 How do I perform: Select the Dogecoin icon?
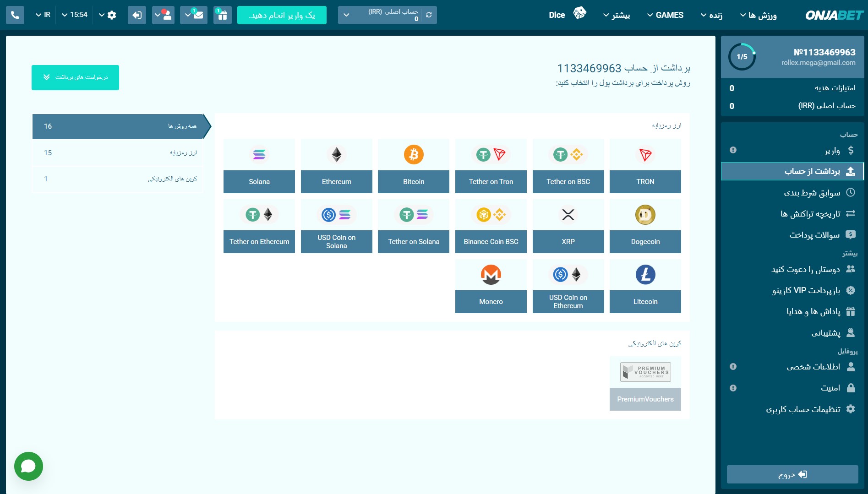click(645, 215)
